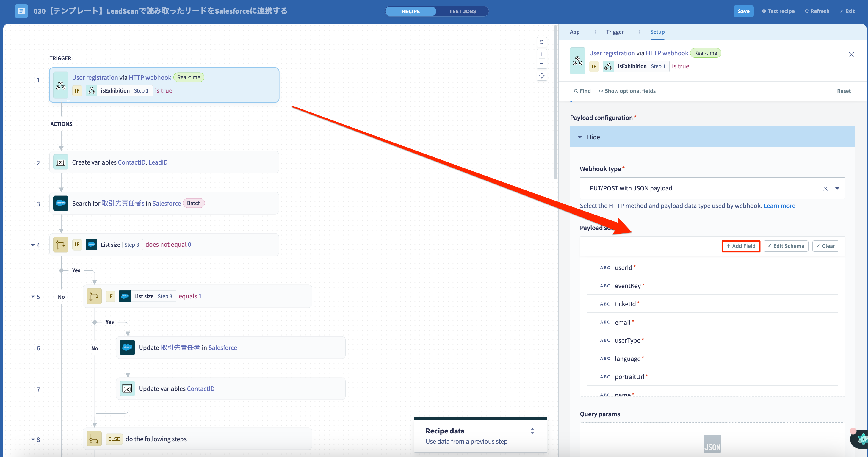The image size is (868, 457).
Task: Zoom in the recipe canvas
Action: click(x=541, y=54)
